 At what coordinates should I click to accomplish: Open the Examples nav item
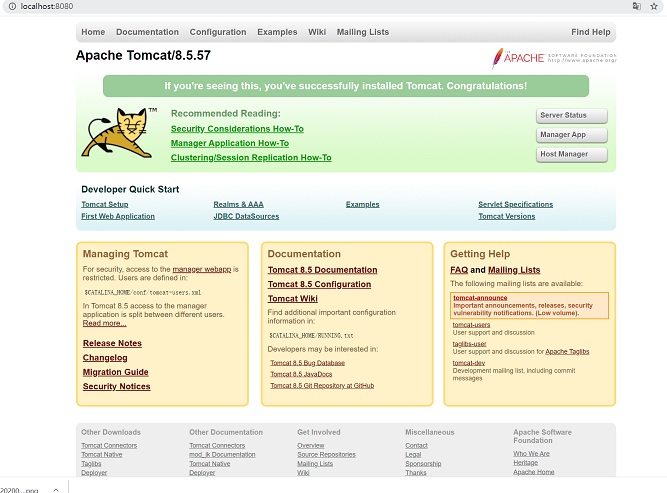tap(277, 32)
